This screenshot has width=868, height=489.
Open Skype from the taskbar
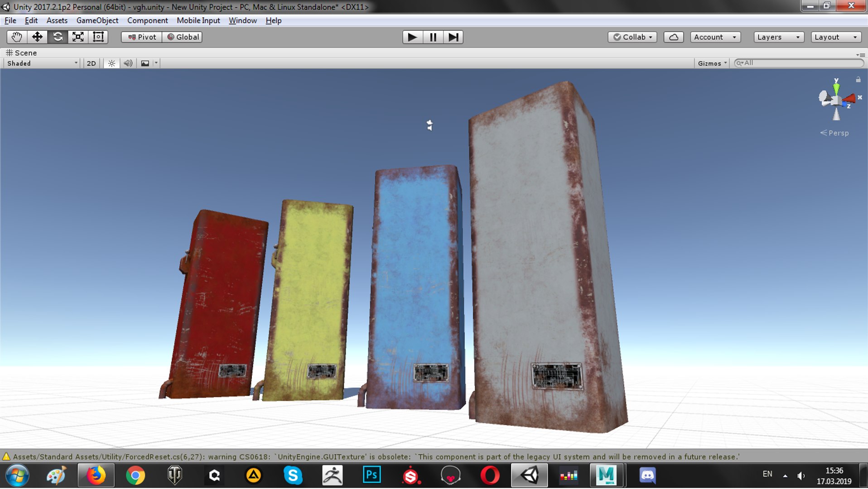click(293, 475)
